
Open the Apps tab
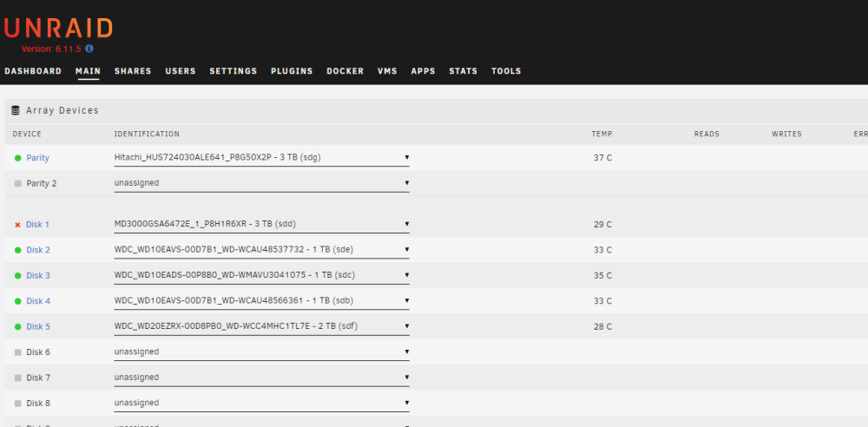pyautogui.click(x=423, y=71)
